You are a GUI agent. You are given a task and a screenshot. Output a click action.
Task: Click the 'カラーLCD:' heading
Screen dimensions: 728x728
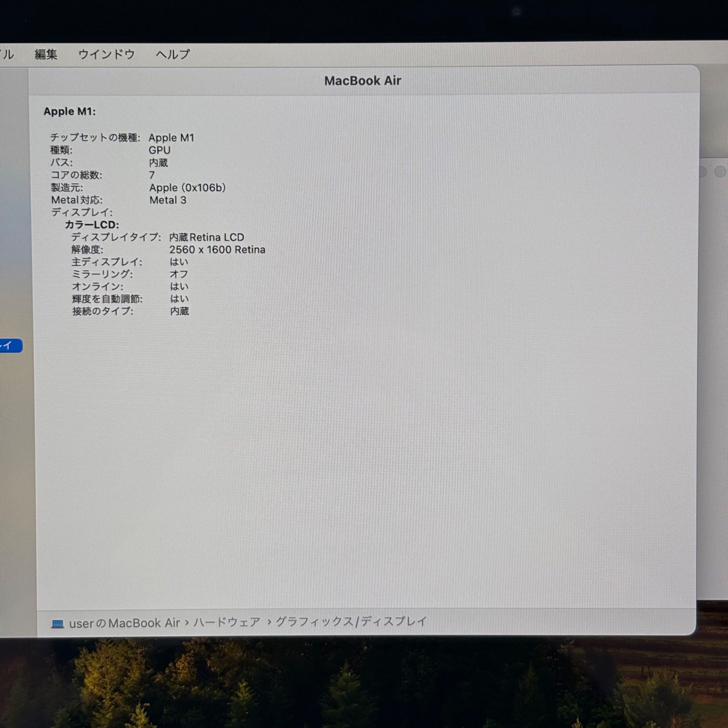92,225
